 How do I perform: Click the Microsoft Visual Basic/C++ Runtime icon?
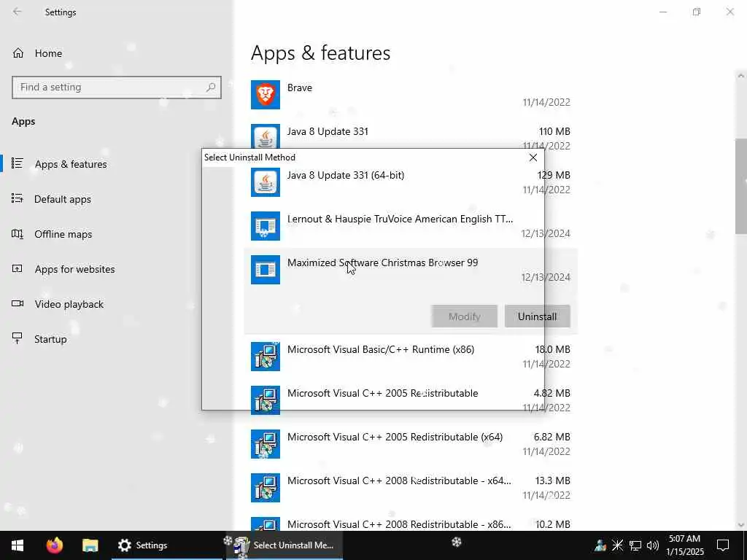pos(266,357)
